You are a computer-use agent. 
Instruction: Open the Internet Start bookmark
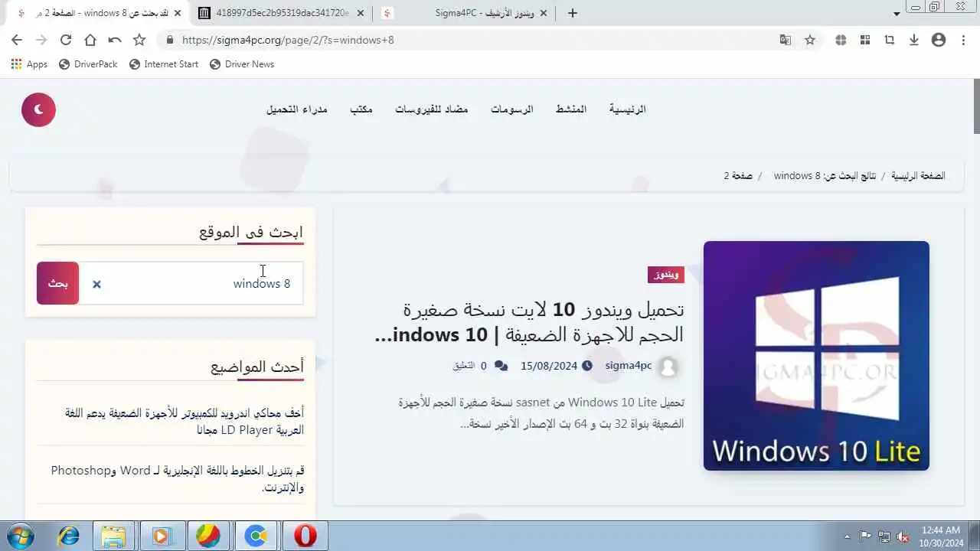click(x=164, y=64)
